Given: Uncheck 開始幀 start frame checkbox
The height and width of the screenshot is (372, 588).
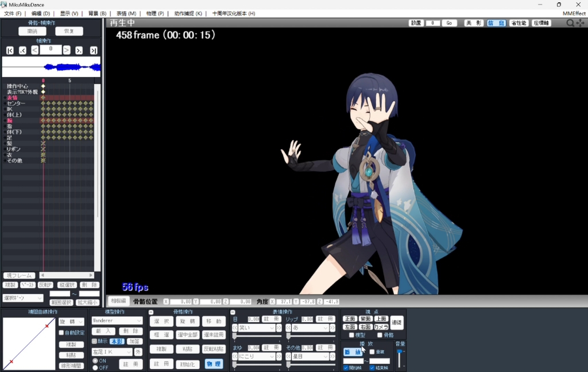Looking at the screenshot, I should tap(346, 368).
